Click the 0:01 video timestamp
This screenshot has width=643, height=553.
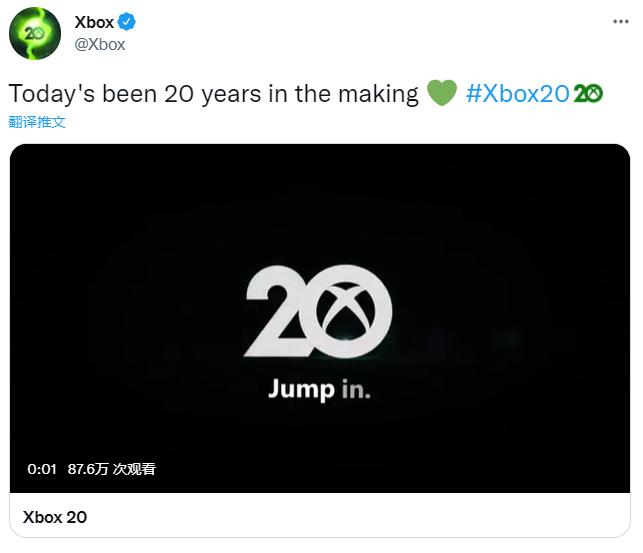[x=40, y=468]
